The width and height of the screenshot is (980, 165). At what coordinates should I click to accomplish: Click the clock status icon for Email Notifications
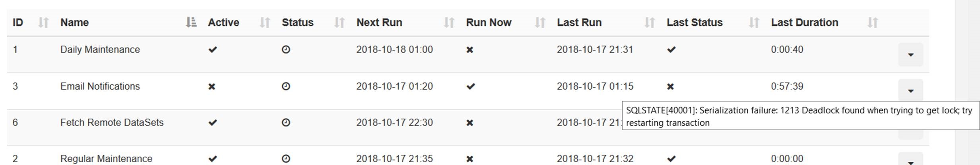[286, 86]
